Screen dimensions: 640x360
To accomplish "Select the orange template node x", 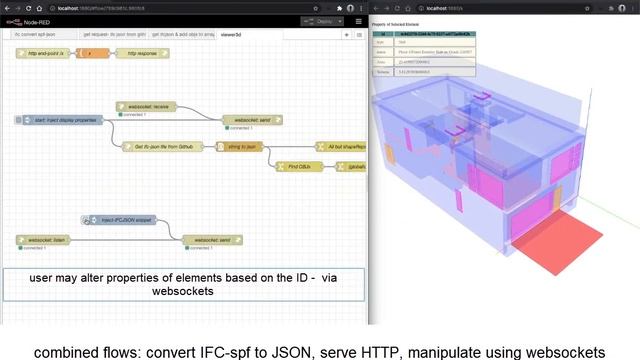I will [93, 53].
